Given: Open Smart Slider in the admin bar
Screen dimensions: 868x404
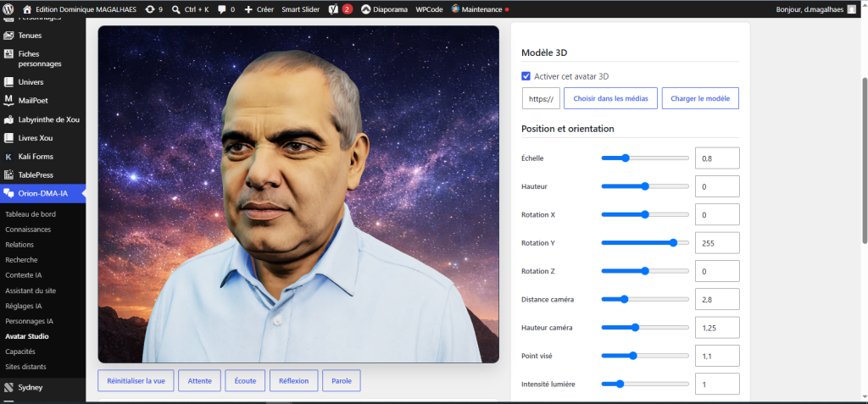Looking at the screenshot, I should 301,9.
